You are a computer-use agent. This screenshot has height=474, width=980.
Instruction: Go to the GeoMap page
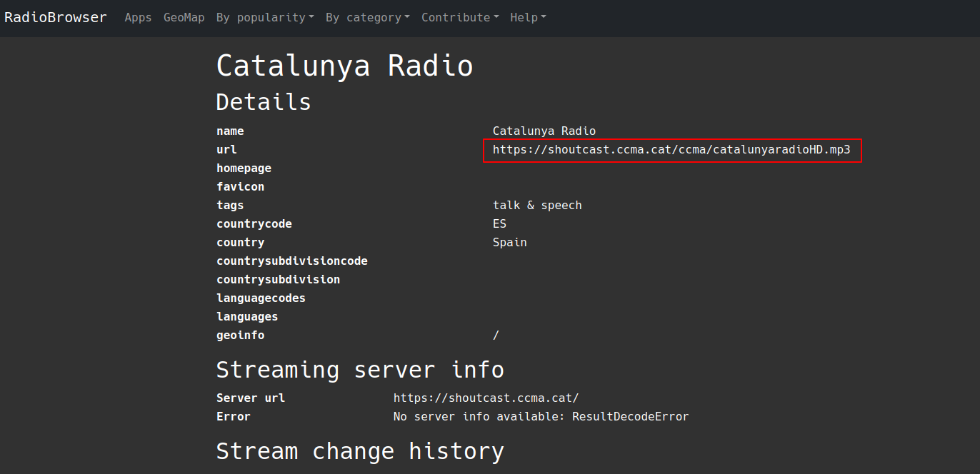tap(184, 17)
